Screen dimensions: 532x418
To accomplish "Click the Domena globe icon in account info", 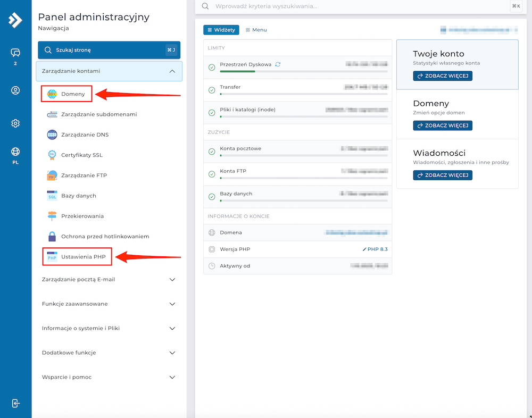I will pos(212,232).
